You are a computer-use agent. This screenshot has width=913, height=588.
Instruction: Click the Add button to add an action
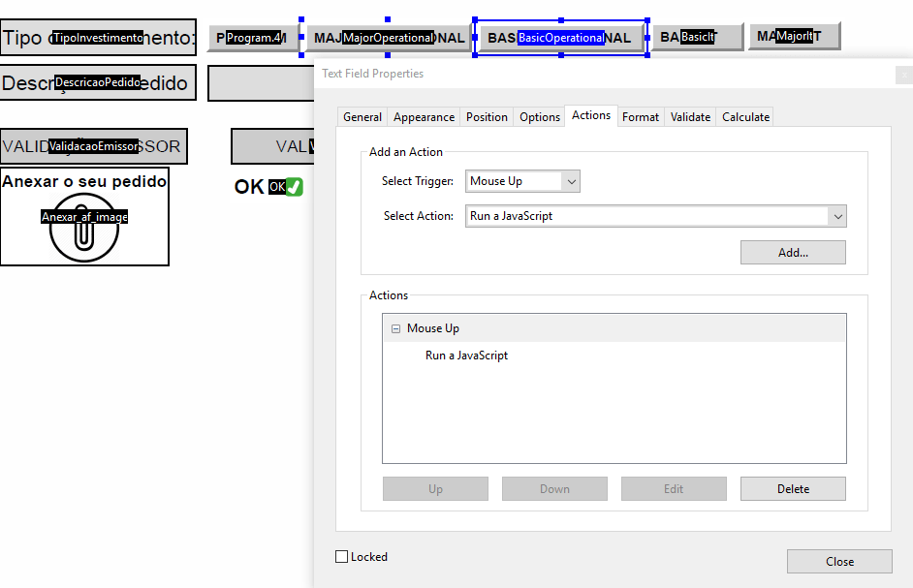793,252
